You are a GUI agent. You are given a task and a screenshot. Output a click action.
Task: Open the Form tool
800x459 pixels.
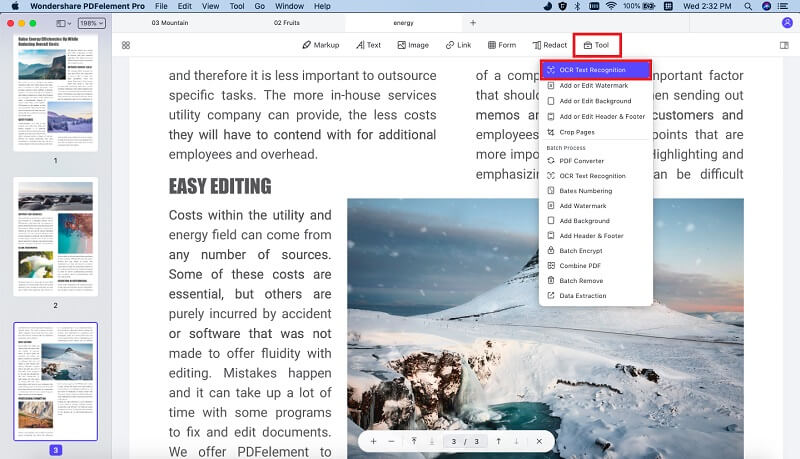tap(502, 45)
